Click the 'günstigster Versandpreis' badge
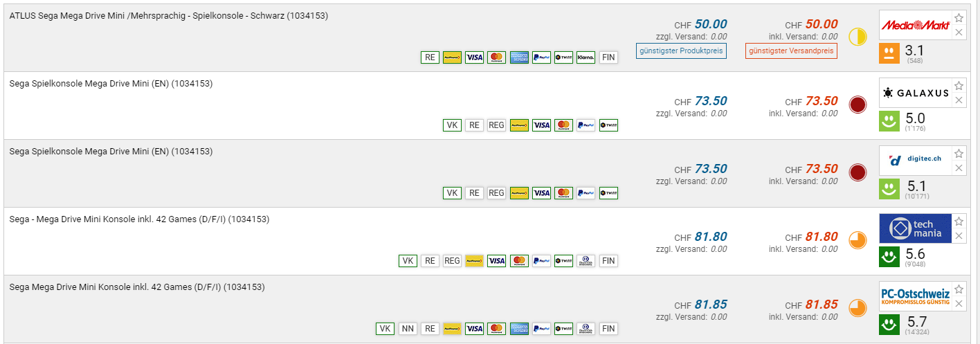The height and width of the screenshot is (344, 980). [791, 51]
